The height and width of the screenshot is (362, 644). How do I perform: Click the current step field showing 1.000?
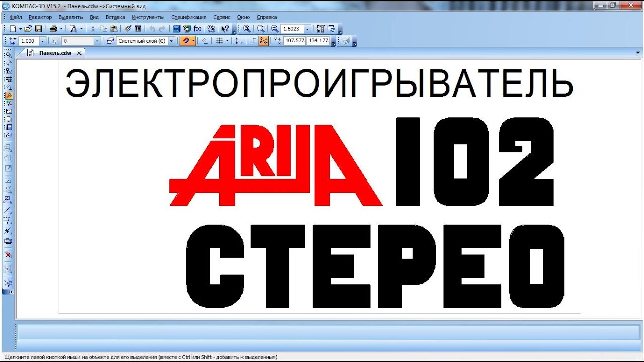click(x=28, y=41)
